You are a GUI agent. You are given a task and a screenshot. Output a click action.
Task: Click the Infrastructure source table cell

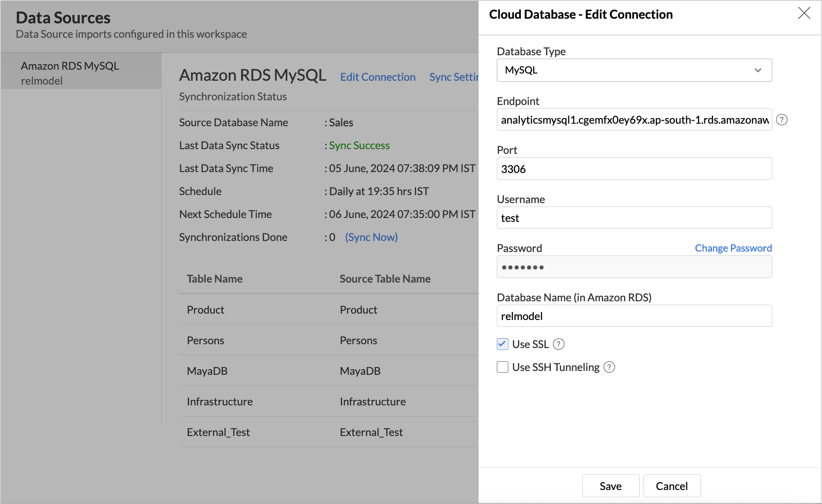(x=373, y=402)
